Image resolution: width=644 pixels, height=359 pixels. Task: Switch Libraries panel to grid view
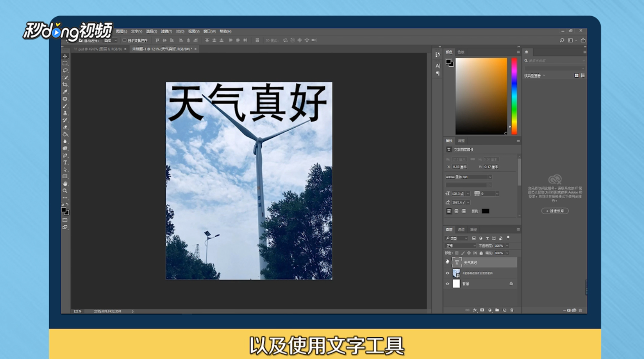coord(576,76)
